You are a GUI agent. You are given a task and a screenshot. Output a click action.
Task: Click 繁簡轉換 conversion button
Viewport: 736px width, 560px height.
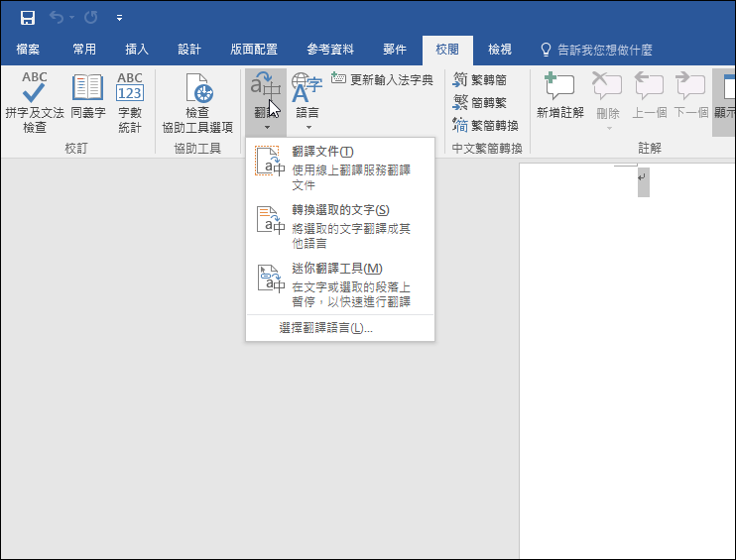click(x=485, y=125)
